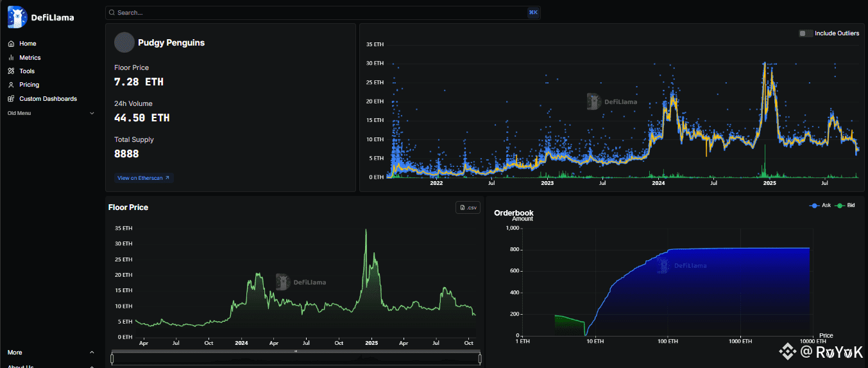Open the View on Etherscan link
The height and width of the screenshot is (368, 868).
(x=143, y=178)
